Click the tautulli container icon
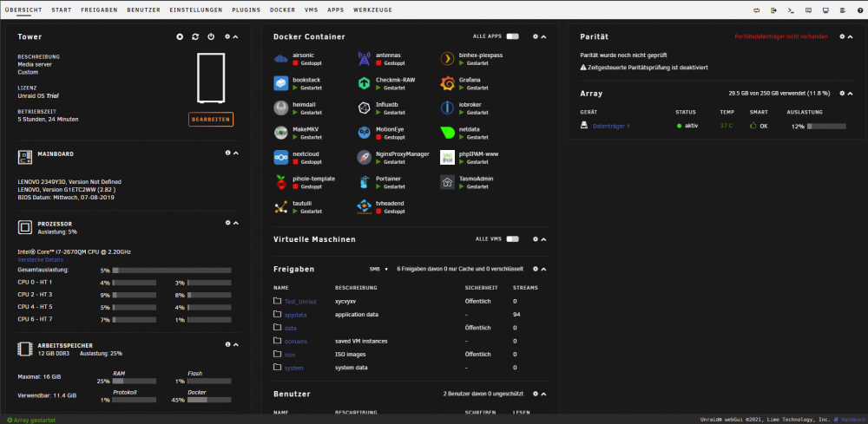868x424 pixels. pyautogui.click(x=281, y=206)
